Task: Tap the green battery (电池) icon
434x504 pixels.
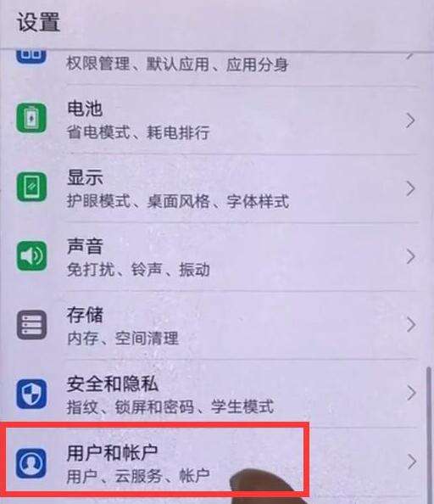Action: [x=31, y=118]
